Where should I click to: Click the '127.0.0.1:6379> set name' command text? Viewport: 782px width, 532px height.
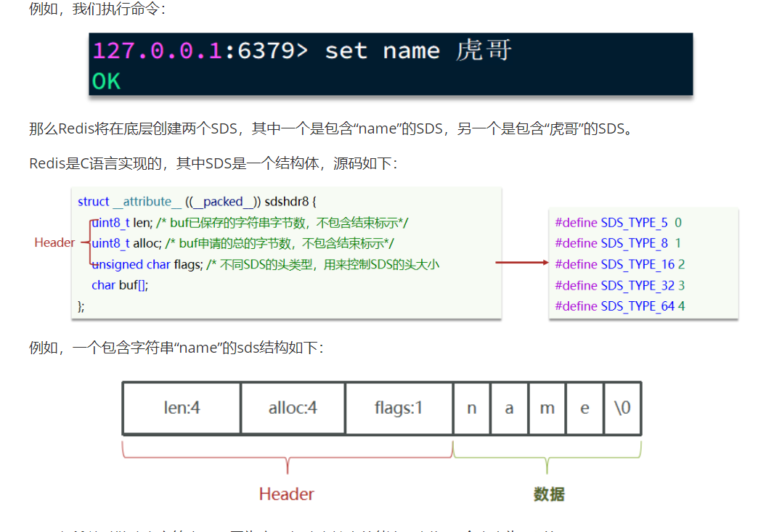266,51
